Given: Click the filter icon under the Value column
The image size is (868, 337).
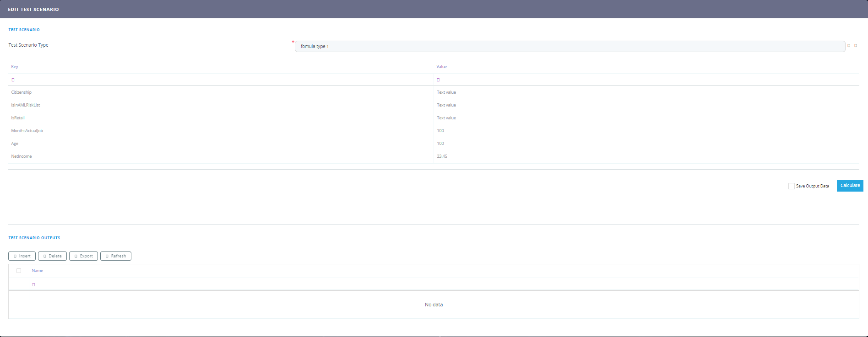Looking at the screenshot, I should click(438, 80).
